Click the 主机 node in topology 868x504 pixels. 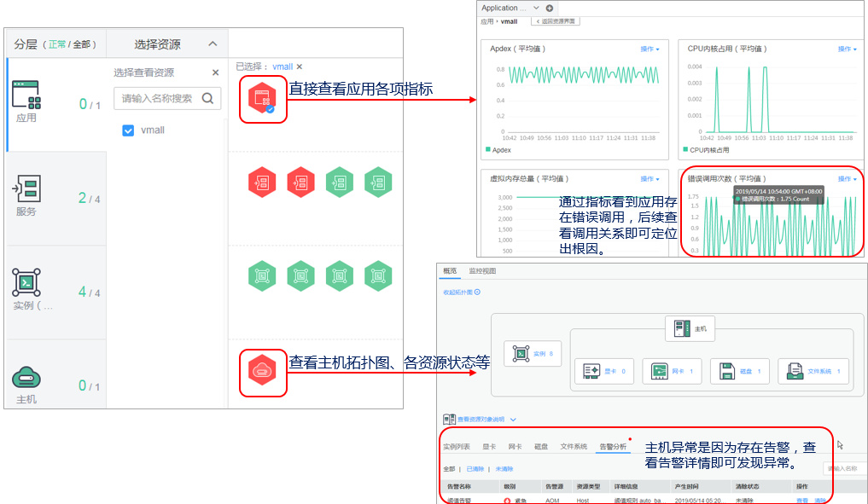(690, 328)
